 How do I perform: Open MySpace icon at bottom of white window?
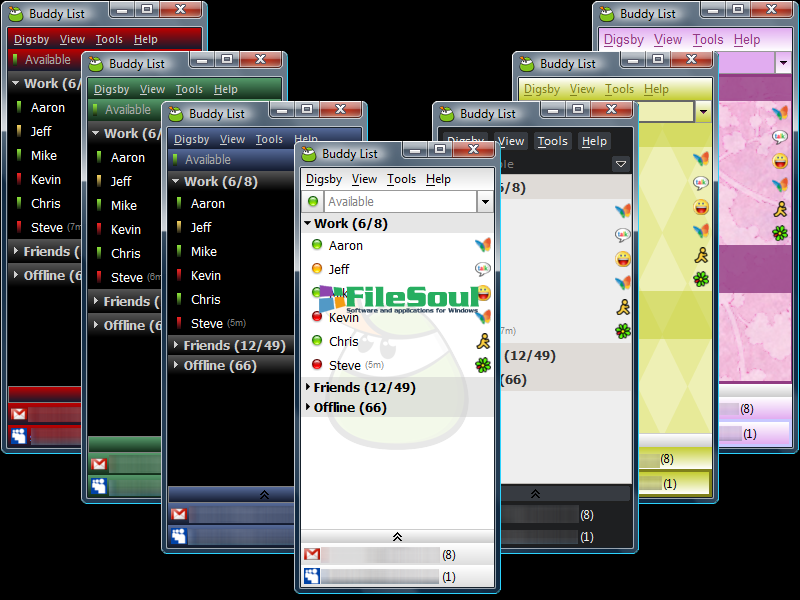click(x=312, y=576)
